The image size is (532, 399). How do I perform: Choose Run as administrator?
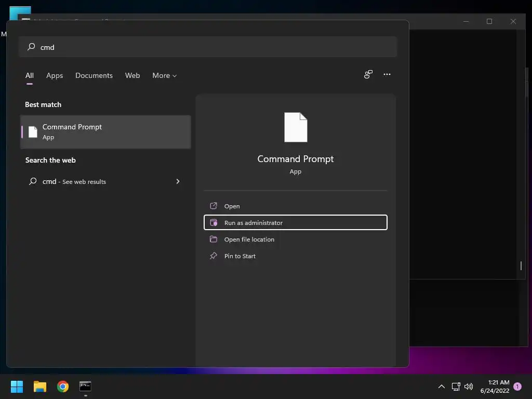pyautogui.click(x=295, y=222)
